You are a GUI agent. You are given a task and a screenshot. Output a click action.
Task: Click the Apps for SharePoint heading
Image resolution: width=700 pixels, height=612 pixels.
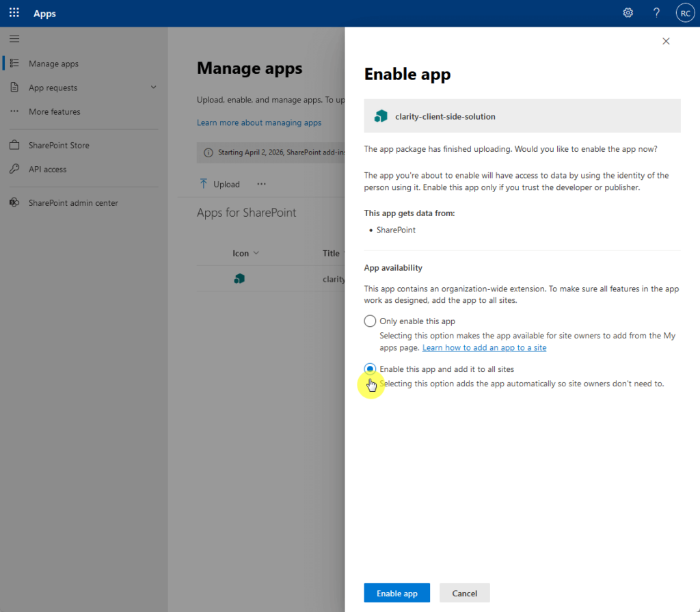point(246,213)
